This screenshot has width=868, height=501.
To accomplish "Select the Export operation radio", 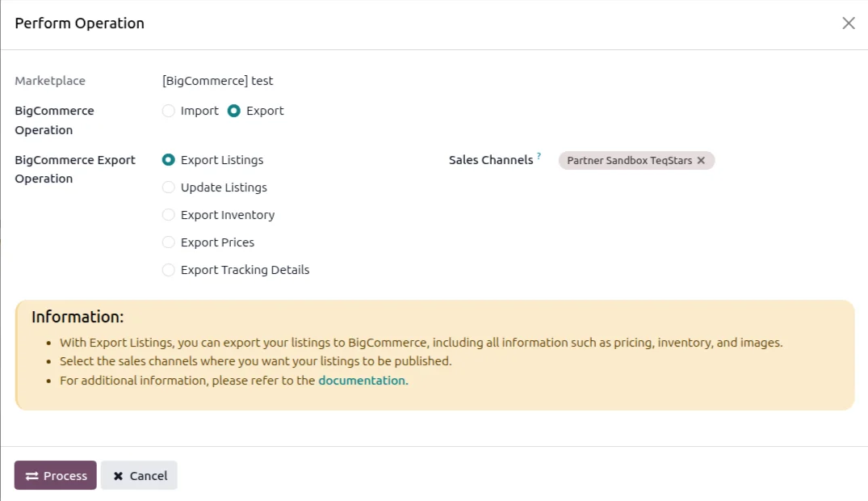I will 234,111.
